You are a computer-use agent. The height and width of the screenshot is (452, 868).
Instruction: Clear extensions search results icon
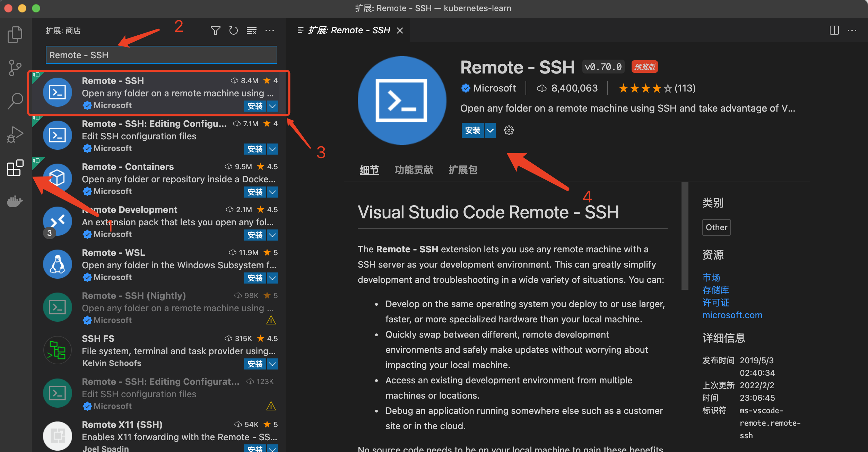click(252, 31)
